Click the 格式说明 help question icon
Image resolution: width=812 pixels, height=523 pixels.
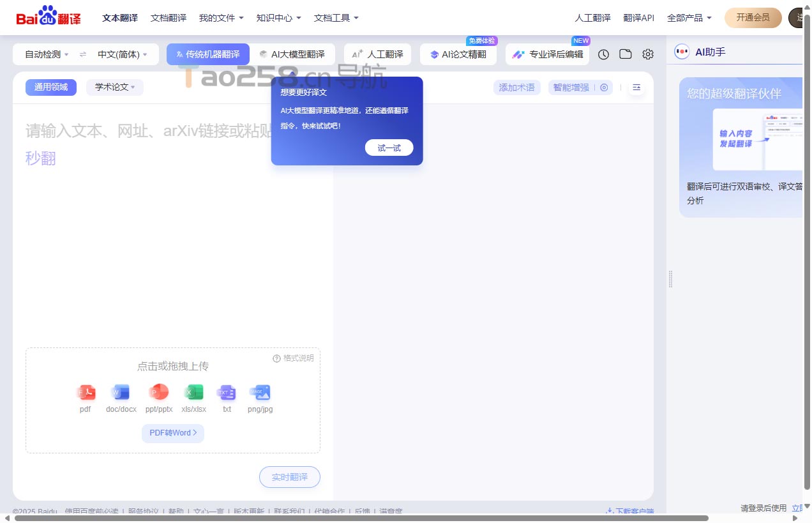click(x=276, y=358)
